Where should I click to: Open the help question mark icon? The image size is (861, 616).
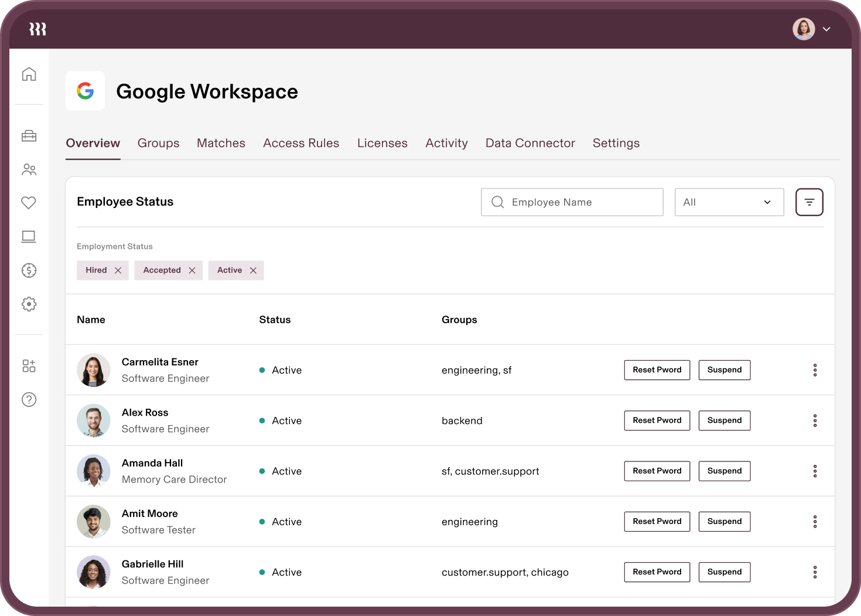pos(29,399)
